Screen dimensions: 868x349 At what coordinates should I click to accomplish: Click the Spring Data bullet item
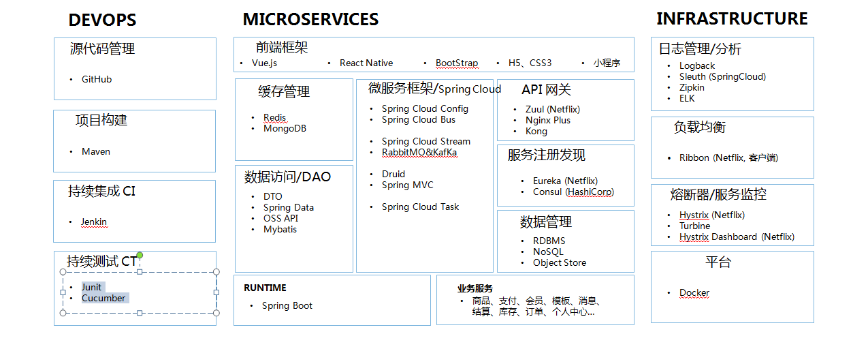(289, 207)
